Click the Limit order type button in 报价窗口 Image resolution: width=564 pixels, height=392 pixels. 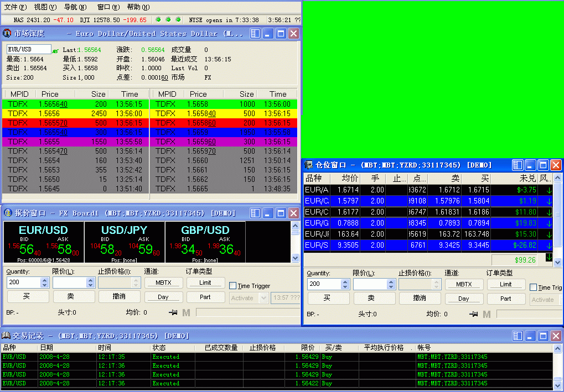(205, 283)
